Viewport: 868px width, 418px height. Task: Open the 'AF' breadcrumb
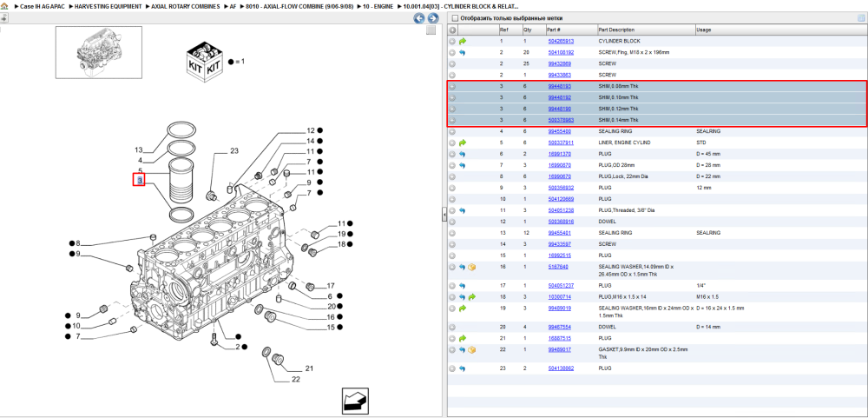pos(233,6)
